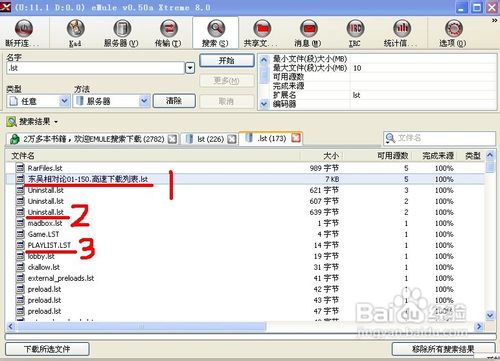The image size is (500, 361).
Task: Open the type (类型) dropdown set to 任意
Action: click(64, 101)
